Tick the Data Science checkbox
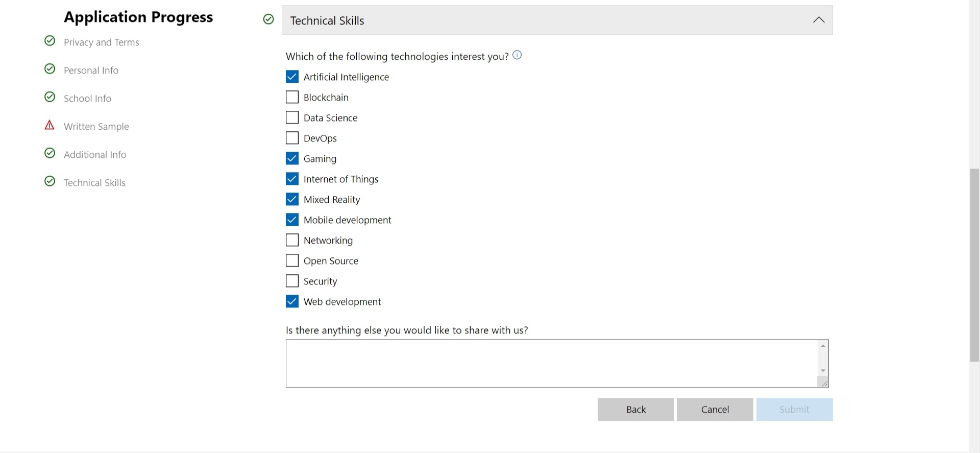This screenshot has width=980, height=453. tap(292, 117)
